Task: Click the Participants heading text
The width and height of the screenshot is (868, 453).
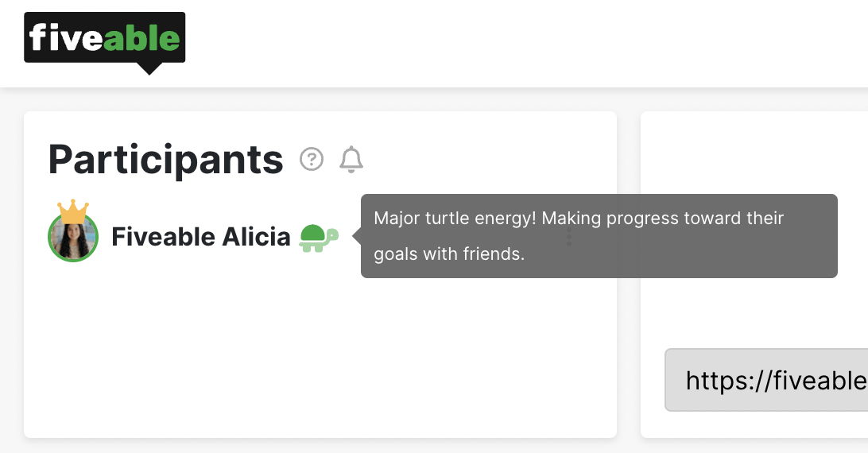Action: [165, 160]
